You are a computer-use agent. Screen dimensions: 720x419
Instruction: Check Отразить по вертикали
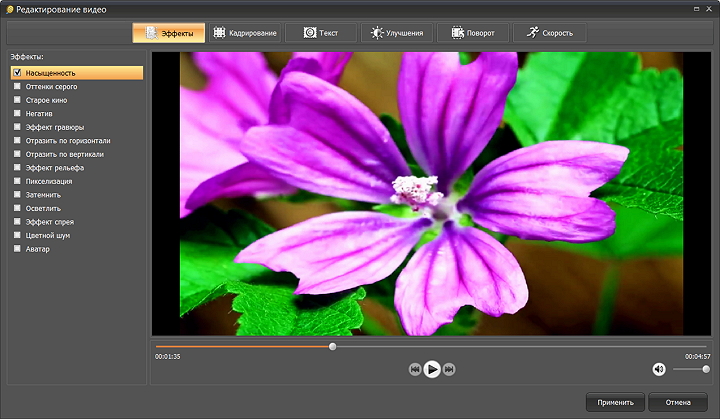coord(17,154)
